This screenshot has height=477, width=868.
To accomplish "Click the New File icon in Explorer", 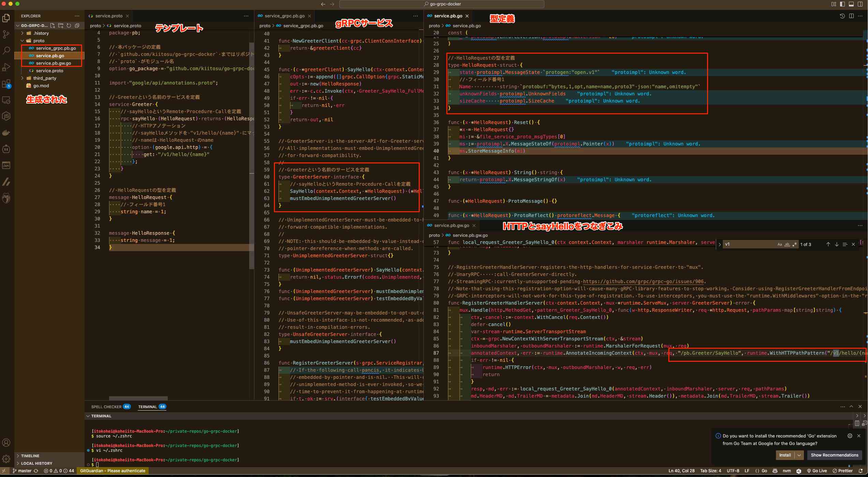I will 53,26.
